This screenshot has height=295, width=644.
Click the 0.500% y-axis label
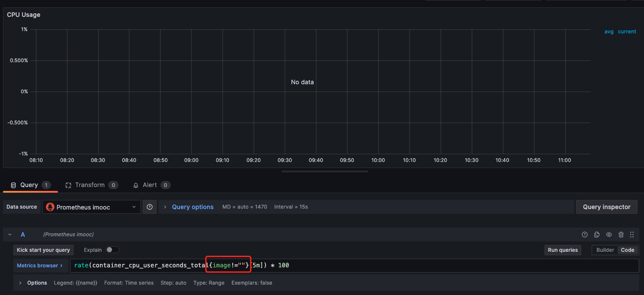pos(19,60)
